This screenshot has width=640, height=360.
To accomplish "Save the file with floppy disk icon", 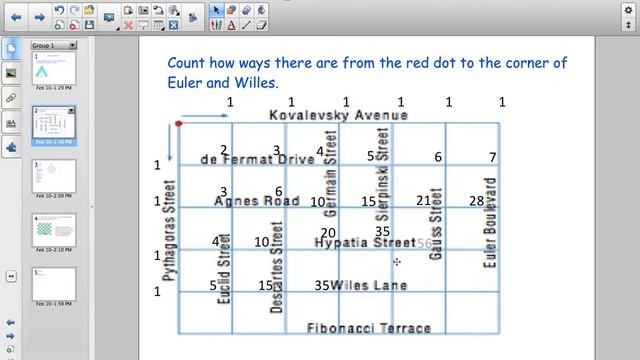I will pyautogui.click(x=89, y=25).
